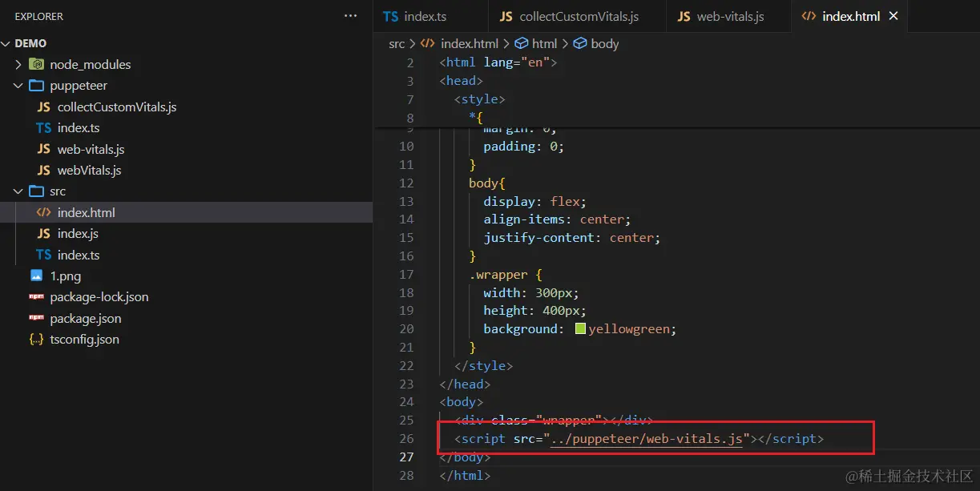
Task: Click the JS icon beside webVitals.js
Action: coord(44,171)
